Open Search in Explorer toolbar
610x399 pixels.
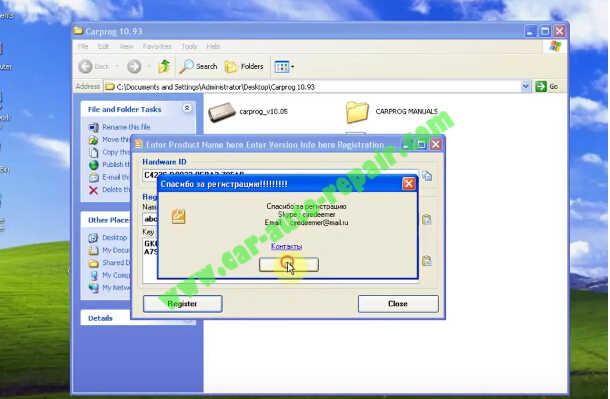(x=198, y=66)
